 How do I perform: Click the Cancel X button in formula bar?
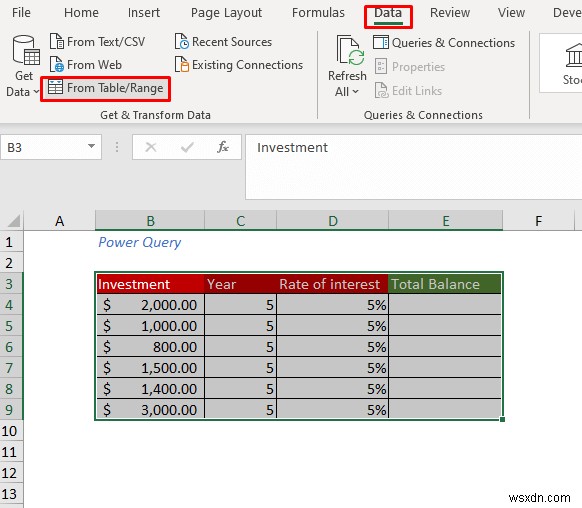151,147
